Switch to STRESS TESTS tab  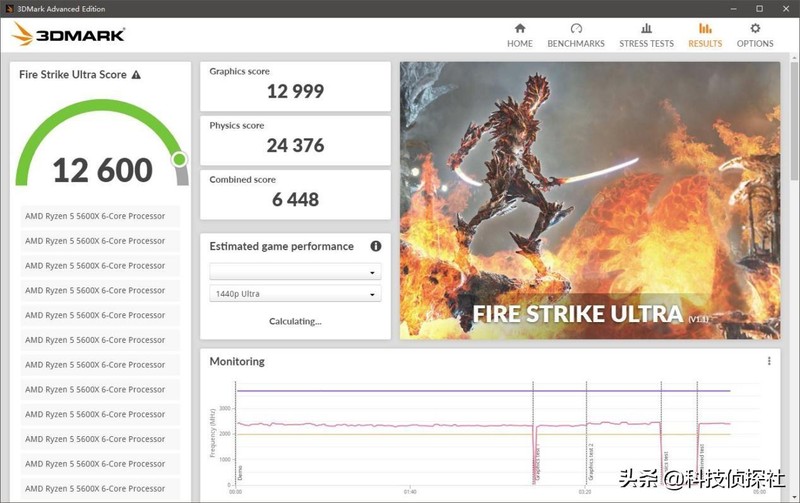tap(646, 35)
